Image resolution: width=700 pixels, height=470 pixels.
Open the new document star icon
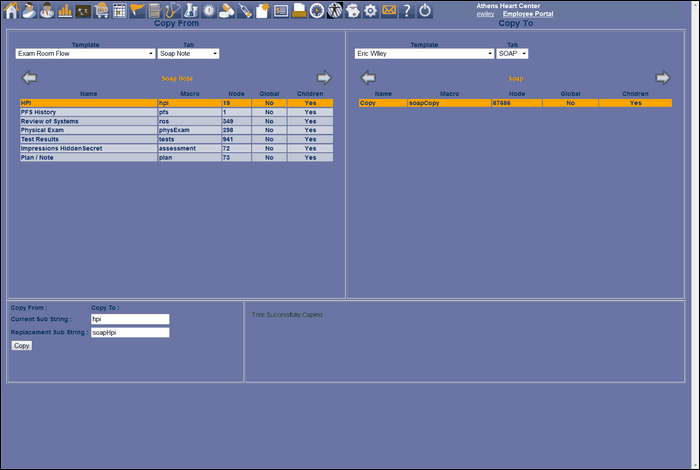pos(262,10)
